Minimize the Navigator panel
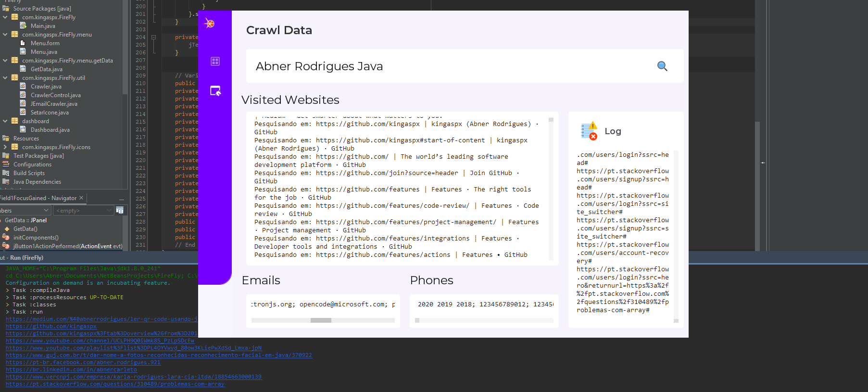Viewport: 868px width, 392px height. tap(122, 199)
